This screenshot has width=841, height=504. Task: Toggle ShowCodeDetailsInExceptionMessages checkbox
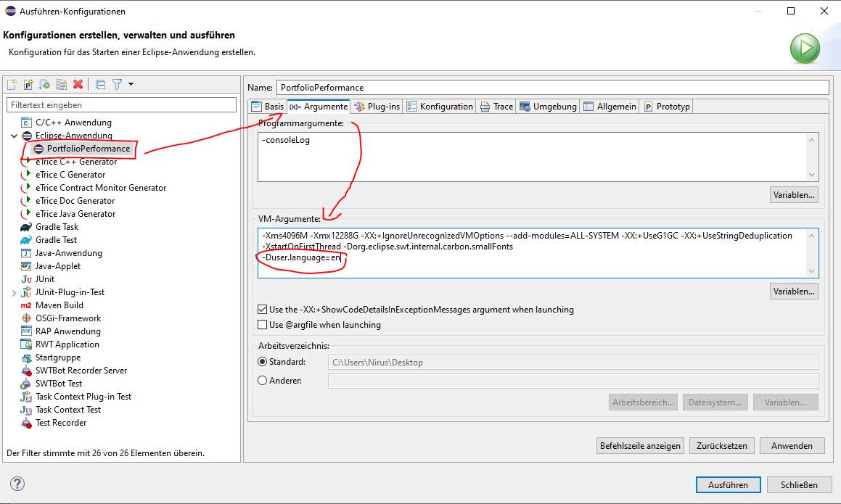[263, 310]
